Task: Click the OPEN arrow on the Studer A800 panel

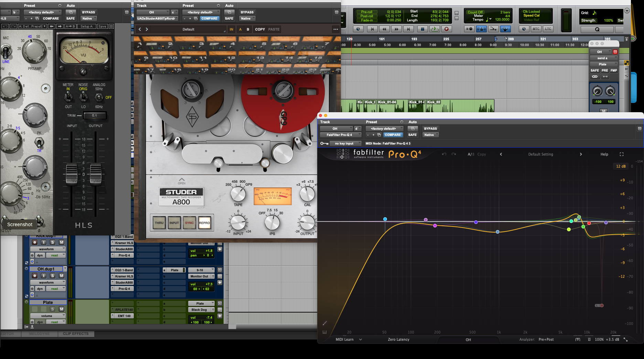Action: 182,181
